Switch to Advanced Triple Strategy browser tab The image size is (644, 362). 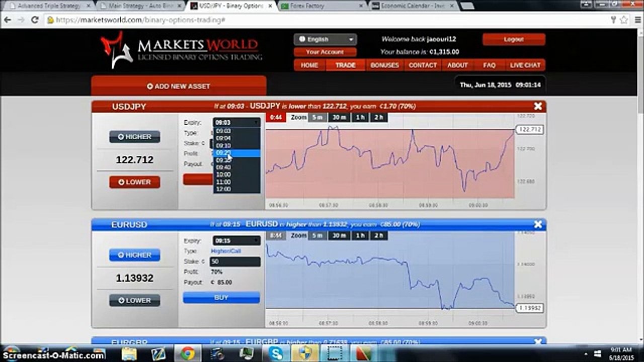click(49, 6)
